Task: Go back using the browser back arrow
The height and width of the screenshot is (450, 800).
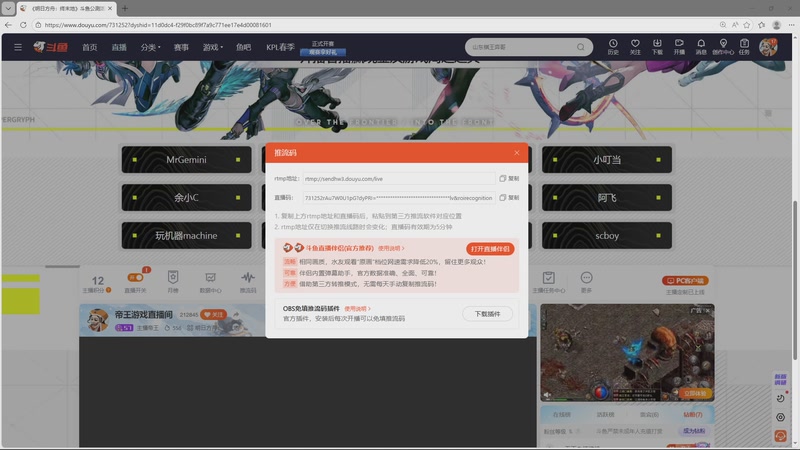Action: 8,24
